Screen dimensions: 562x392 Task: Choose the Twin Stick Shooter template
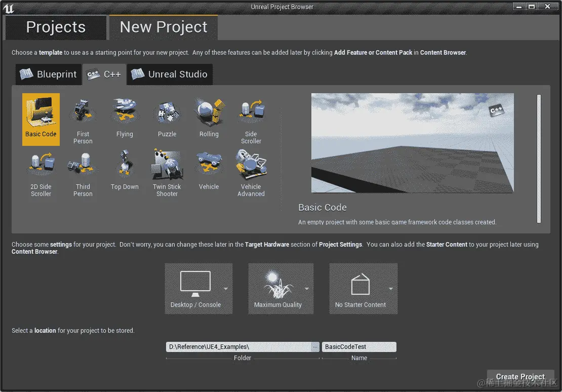(167, 173)
